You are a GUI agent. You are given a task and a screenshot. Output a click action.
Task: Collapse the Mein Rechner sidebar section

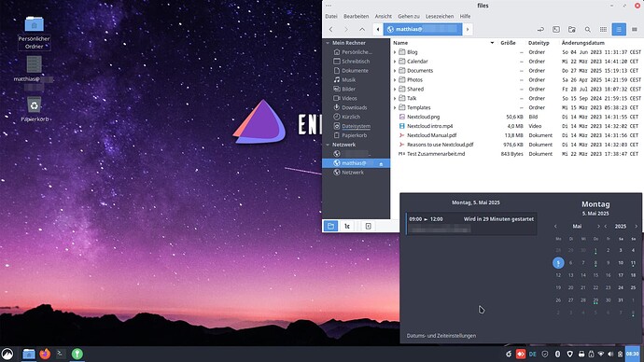(328, 43)
